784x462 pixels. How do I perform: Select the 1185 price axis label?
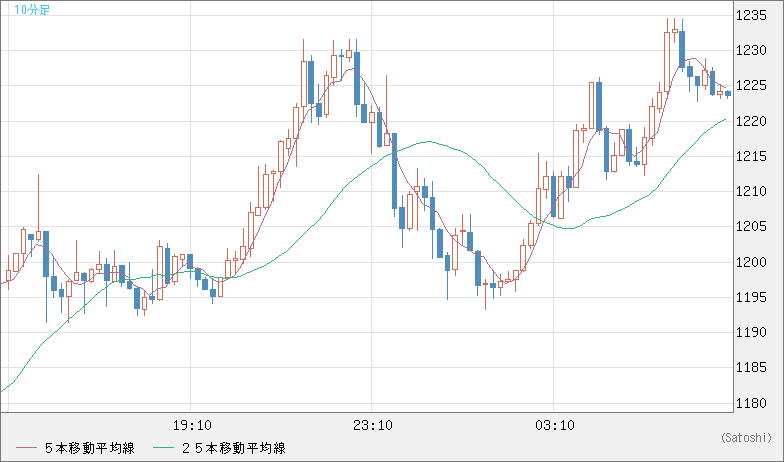(751, 368)
